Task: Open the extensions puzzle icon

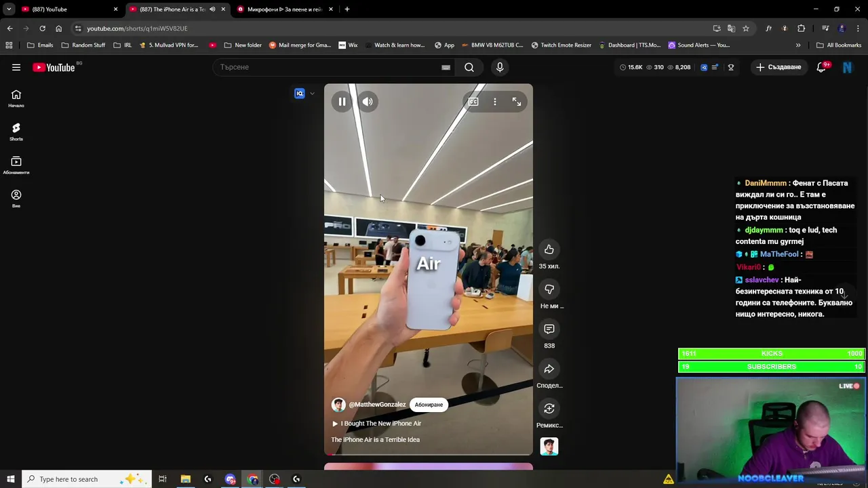Action: click(802, 28)
